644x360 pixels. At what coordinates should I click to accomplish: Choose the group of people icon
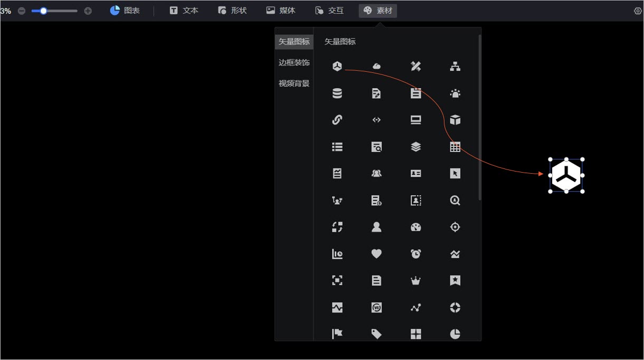tap(376, 173)
